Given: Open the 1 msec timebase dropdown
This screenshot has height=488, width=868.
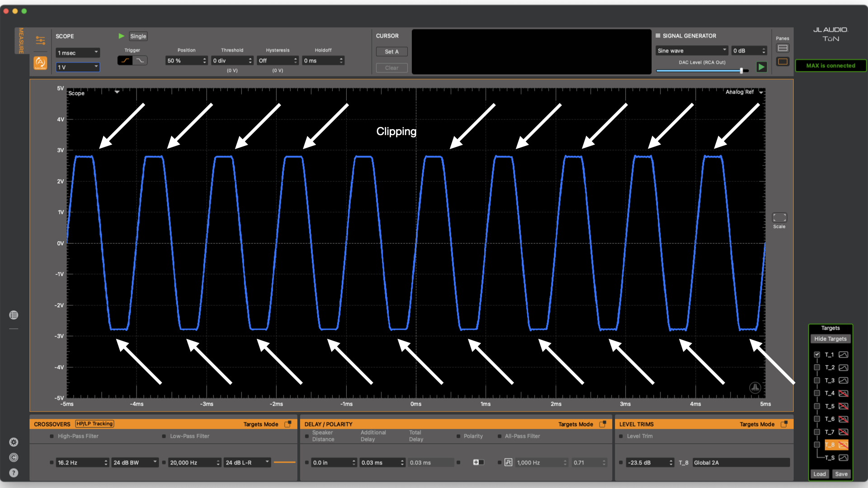Looking at the screenshot, I should 78,53.
